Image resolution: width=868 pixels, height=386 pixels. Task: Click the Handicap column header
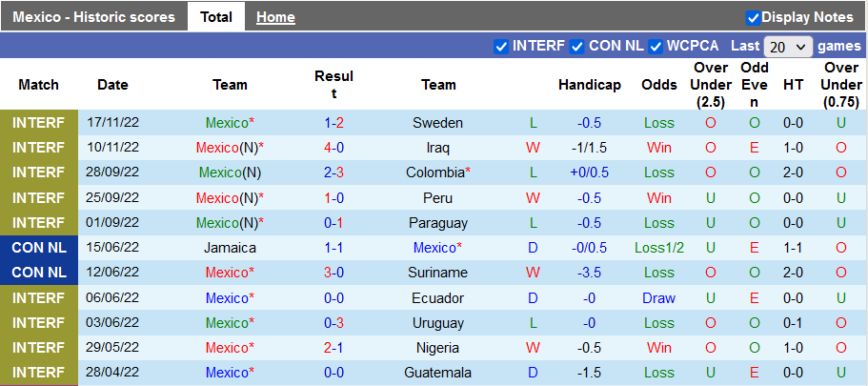coord(589,85)
